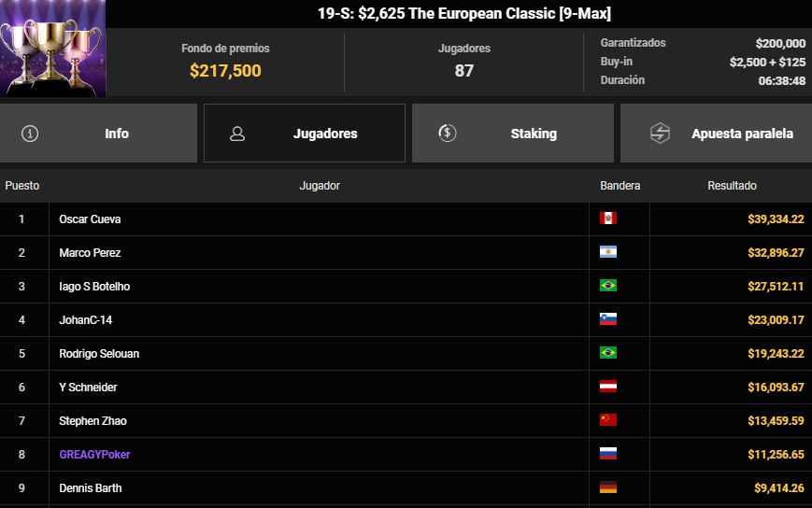The image size is (812, 508).
Task: Open the Info tab
Action: point(98,133)
